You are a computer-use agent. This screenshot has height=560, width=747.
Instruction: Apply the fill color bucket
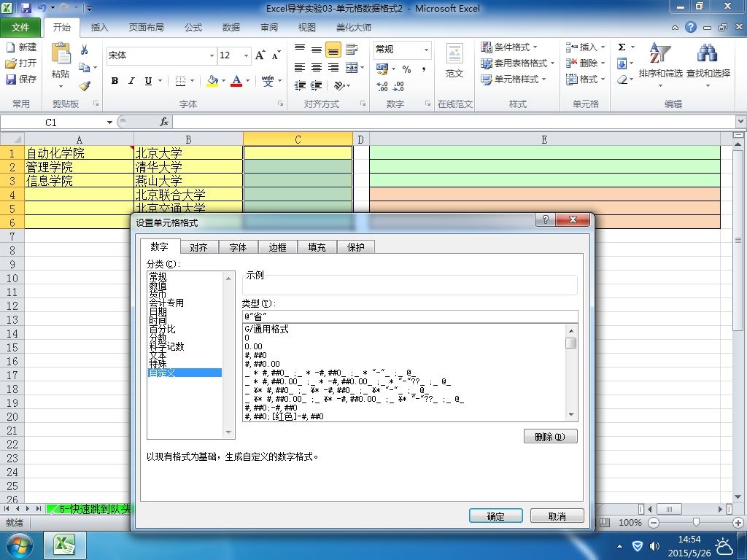point(212,81)
